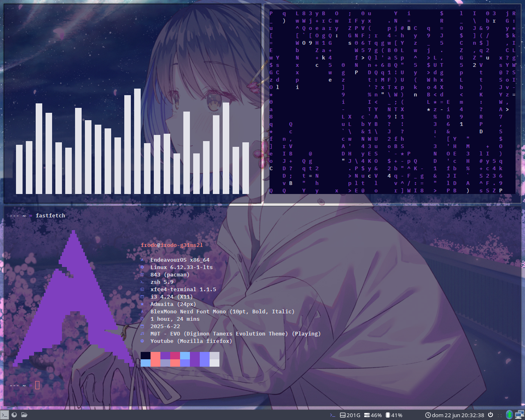Click the text i3 4.24 (X11)
This screenshot has height=420, width=525.
click(x=172, y=297)
